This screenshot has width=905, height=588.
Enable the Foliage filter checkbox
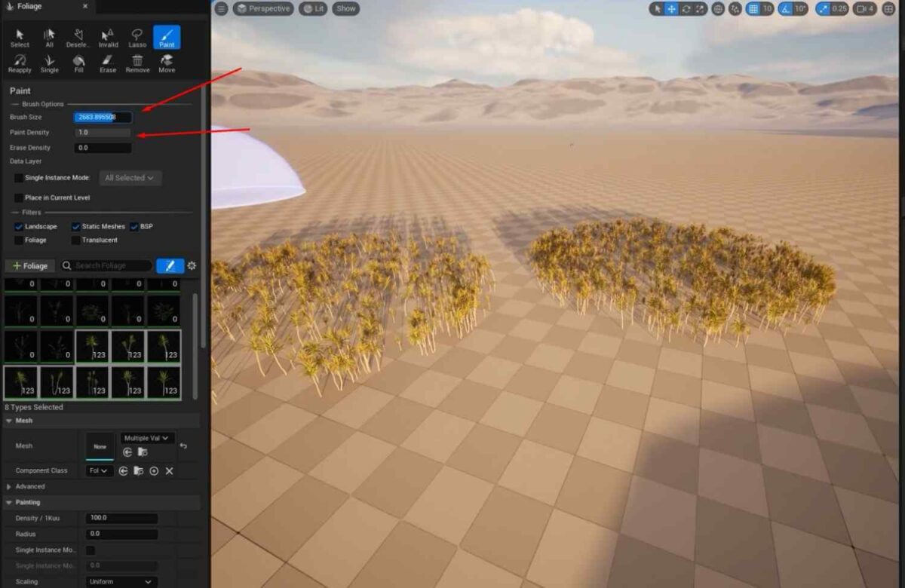(19, 240)
